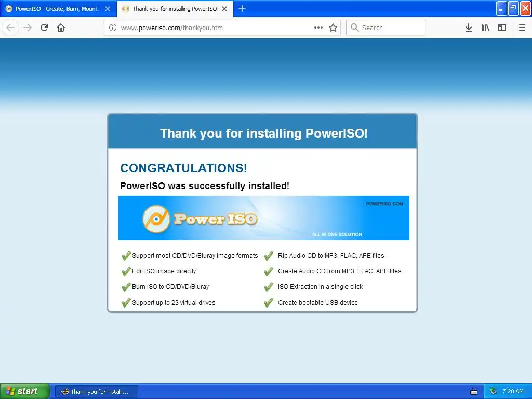Click the tray icon next to clock
532x399 pixels.
pyautogui.click(x=493, y=392)
